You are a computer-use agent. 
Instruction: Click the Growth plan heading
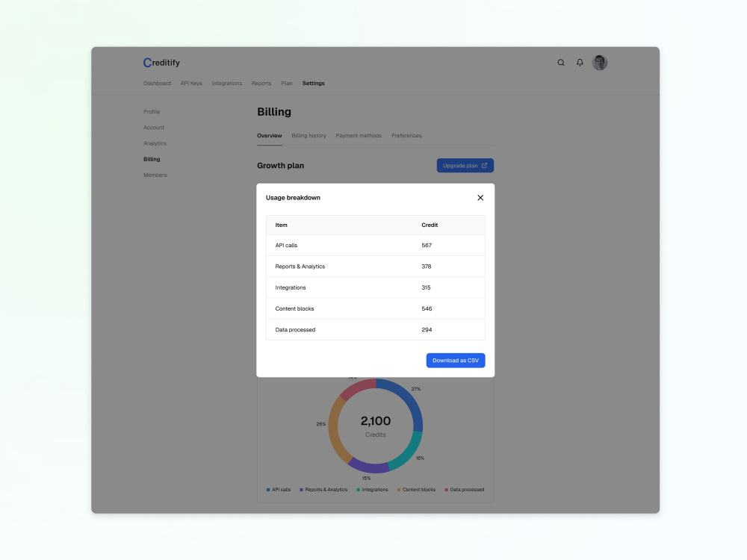(x=280, y=166)
